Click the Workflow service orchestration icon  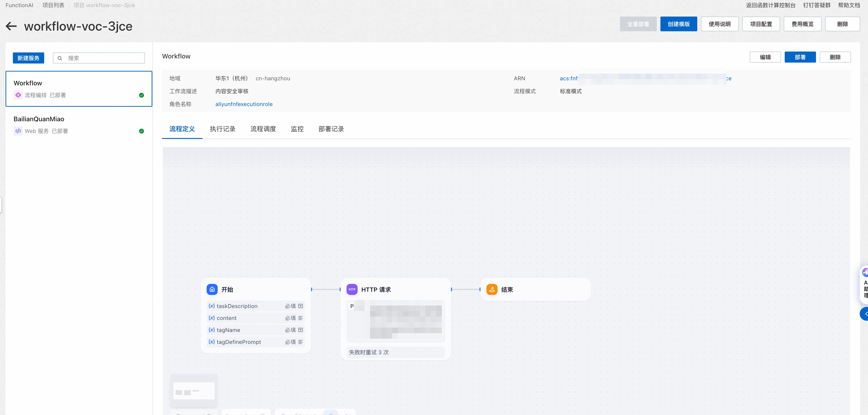[x=18, y=95]
